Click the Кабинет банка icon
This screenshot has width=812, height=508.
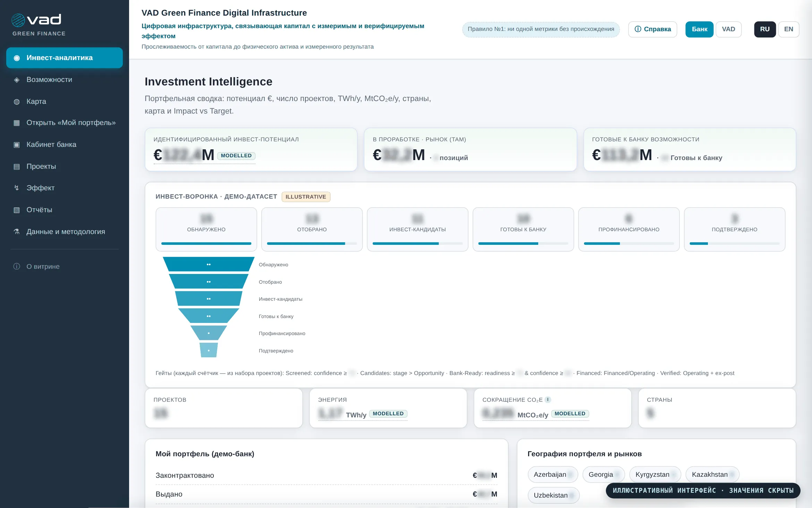pyautogui.click(x=17, y=145)
